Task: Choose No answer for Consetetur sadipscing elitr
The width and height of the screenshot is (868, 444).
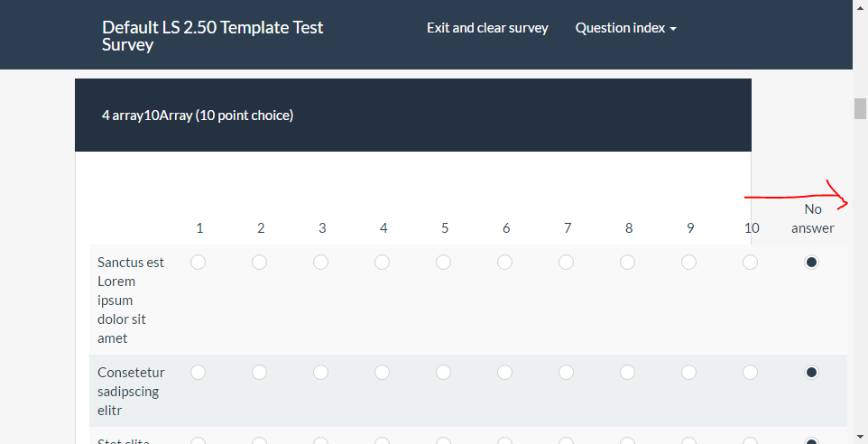Action: pos(812,373)
